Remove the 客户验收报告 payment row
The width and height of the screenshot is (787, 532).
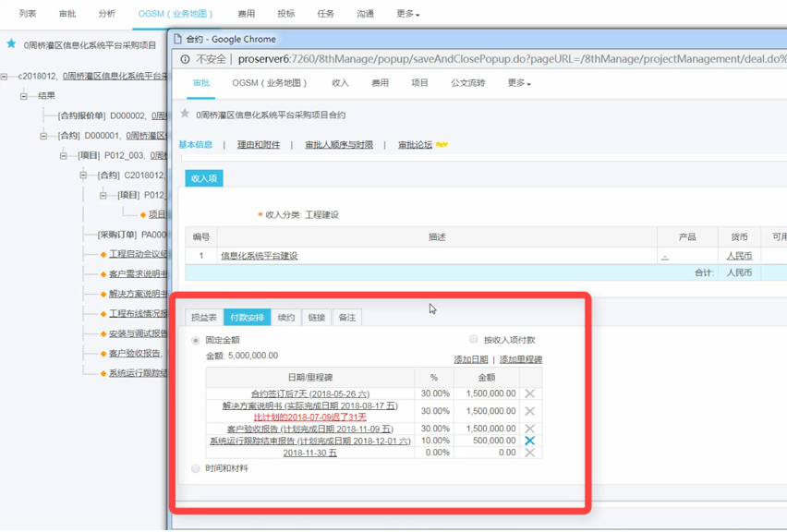pos(529,429)
